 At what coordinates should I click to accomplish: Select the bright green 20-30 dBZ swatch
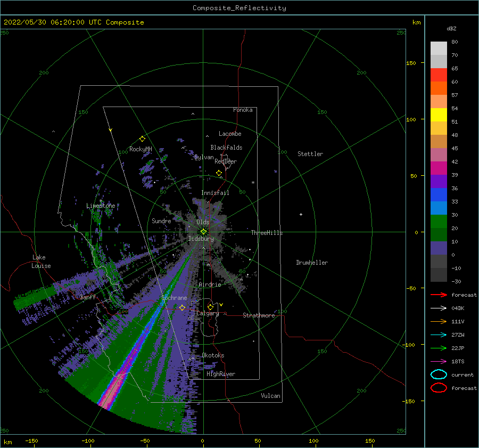pyautogui.click(x=439, y=222)
